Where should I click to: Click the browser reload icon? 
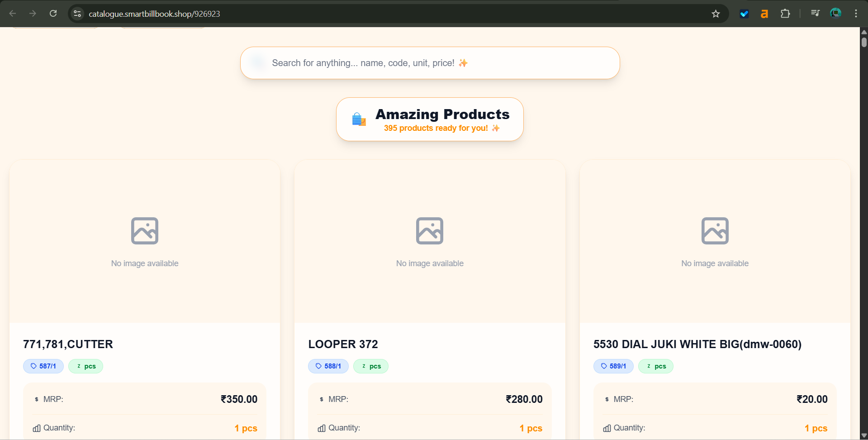[x=53, y=14]
